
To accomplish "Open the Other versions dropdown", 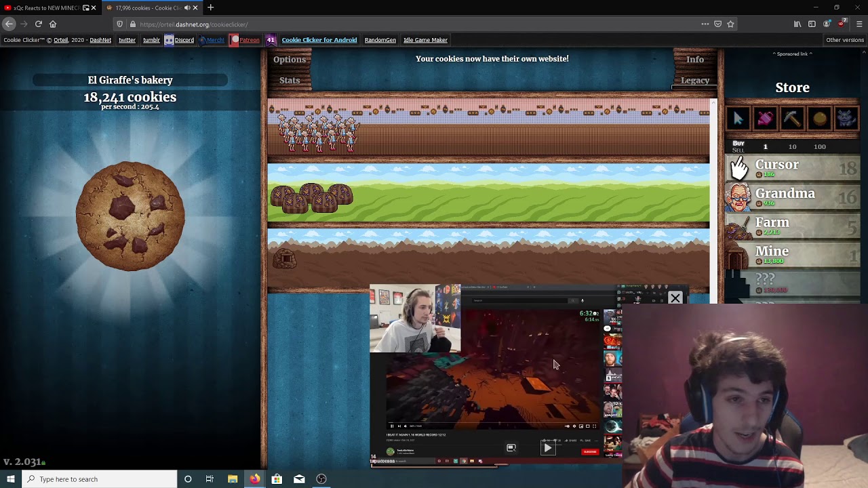I will (845, 40).
